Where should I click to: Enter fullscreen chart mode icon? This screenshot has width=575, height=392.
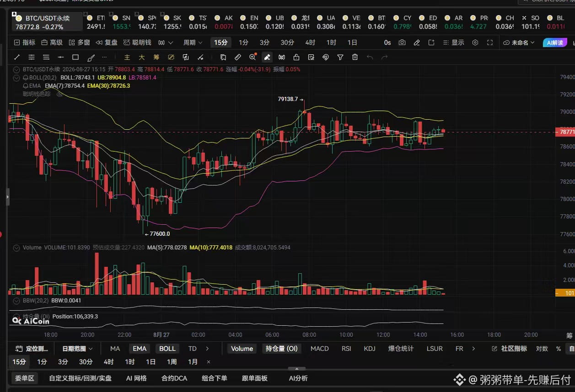[490, 42]
